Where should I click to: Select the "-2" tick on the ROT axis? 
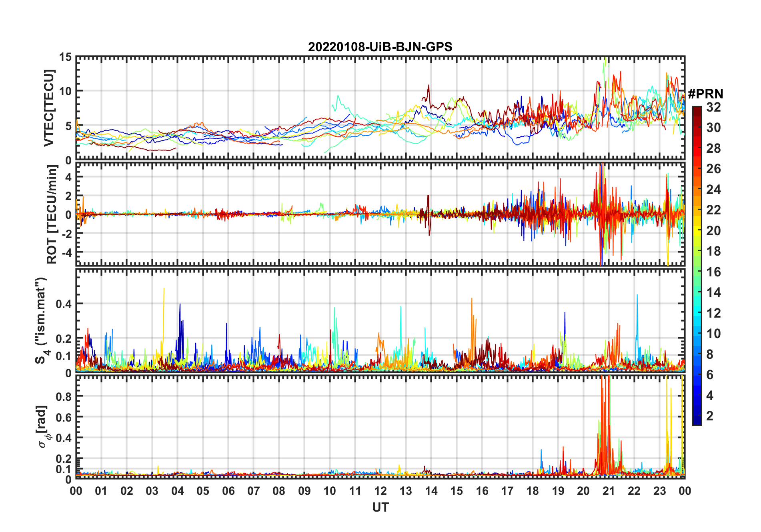tap(66, 234)
